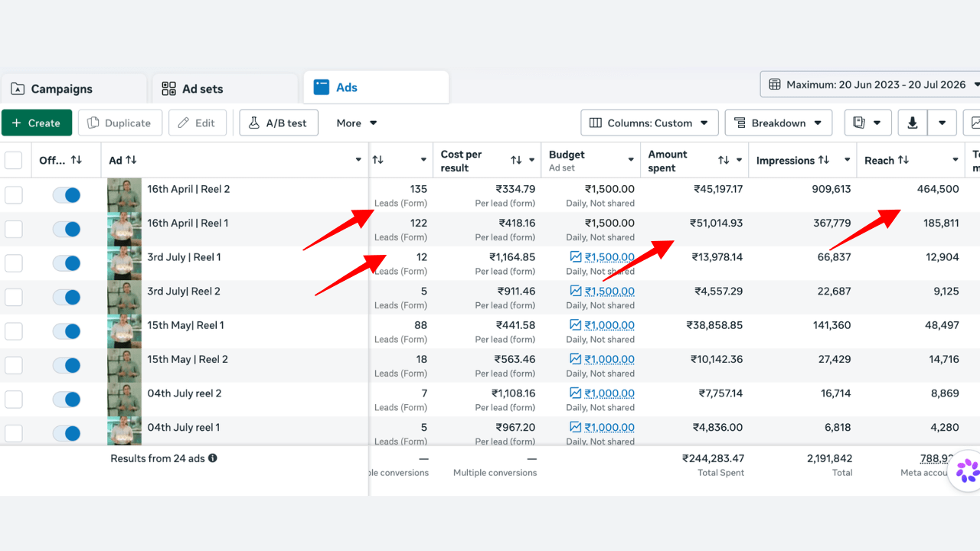This screenshot has height=551, width=980.
Task: Sort by Reach column arrows
Action: click(903, 160)
